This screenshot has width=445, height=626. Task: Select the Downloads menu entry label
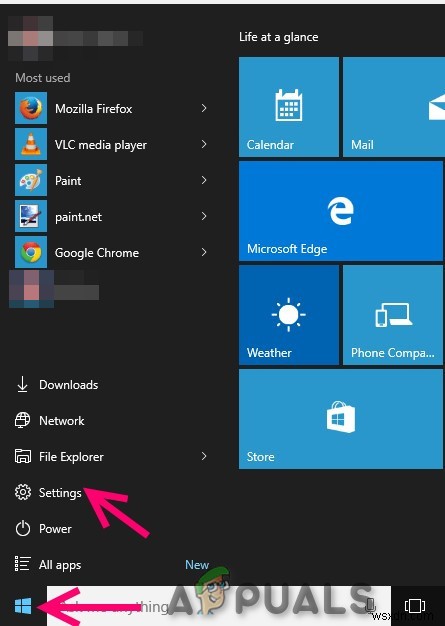pos(69,384)
